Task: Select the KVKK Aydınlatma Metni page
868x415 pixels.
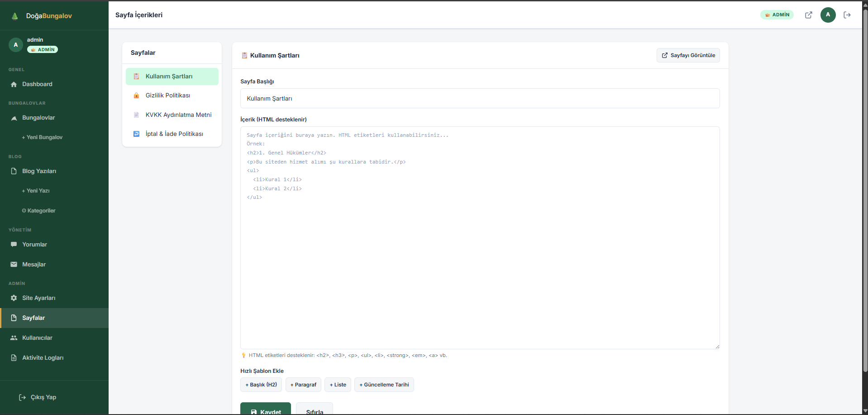Action: [x=178, y=115]
